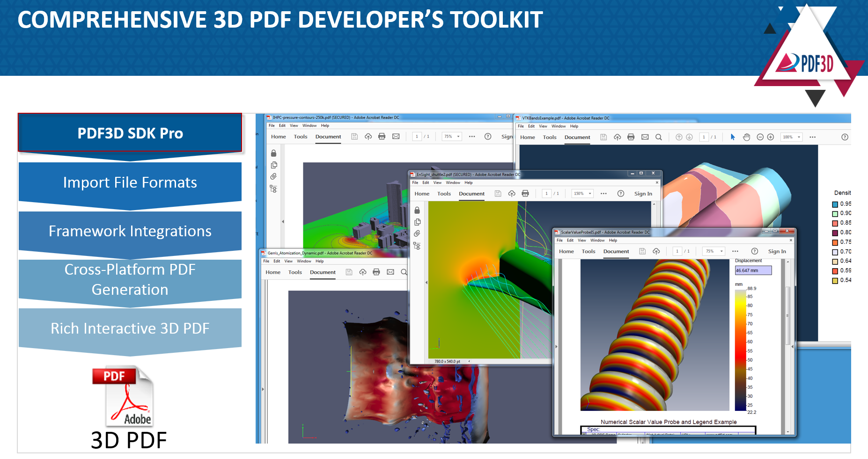Screen dimensions: 868x459
Task: Expand the left pane arrow in IHPC-pressure-contours
Action: click(x=283, y=221)
